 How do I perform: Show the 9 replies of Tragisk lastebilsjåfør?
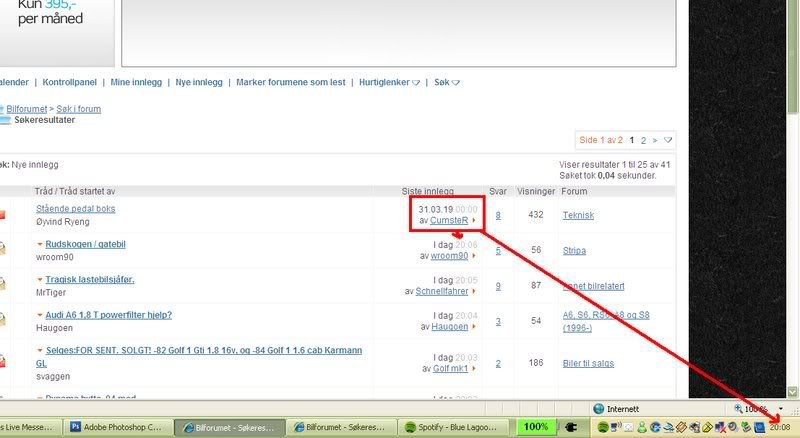[498, 286]
